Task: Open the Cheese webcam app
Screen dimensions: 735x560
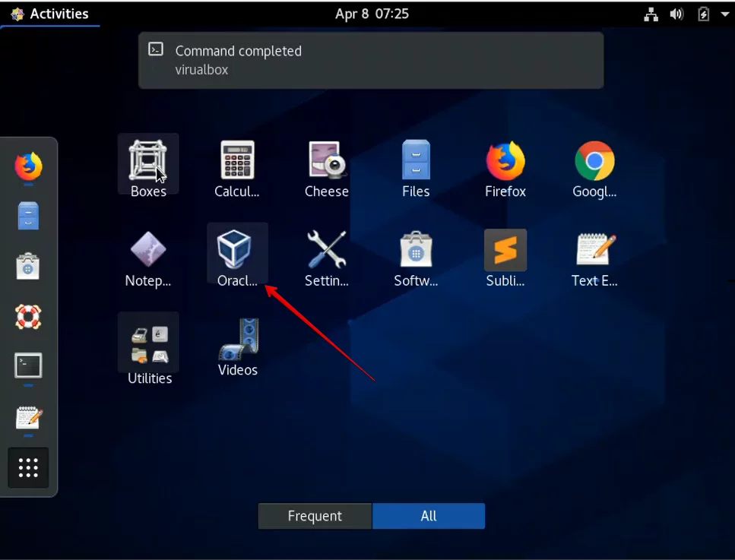Action: pyautogui.click(x=327, y=167)
